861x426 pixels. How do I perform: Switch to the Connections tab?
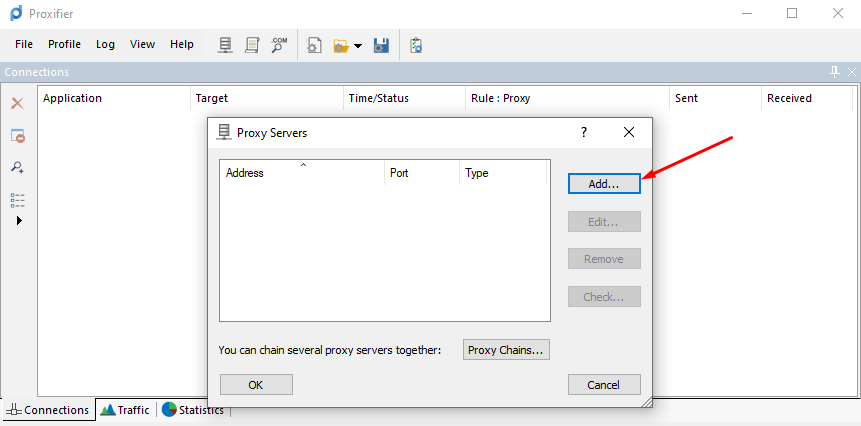[49, 410]
